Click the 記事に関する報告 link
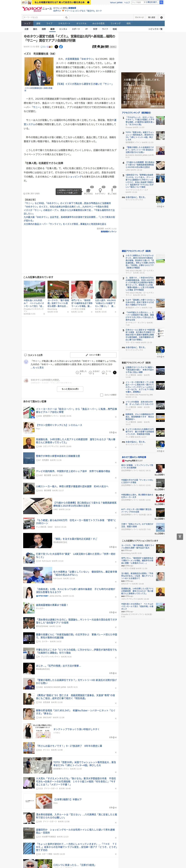The width and height of the screenshot is (186, 868). pyautogui.click(x=32, y=194)
